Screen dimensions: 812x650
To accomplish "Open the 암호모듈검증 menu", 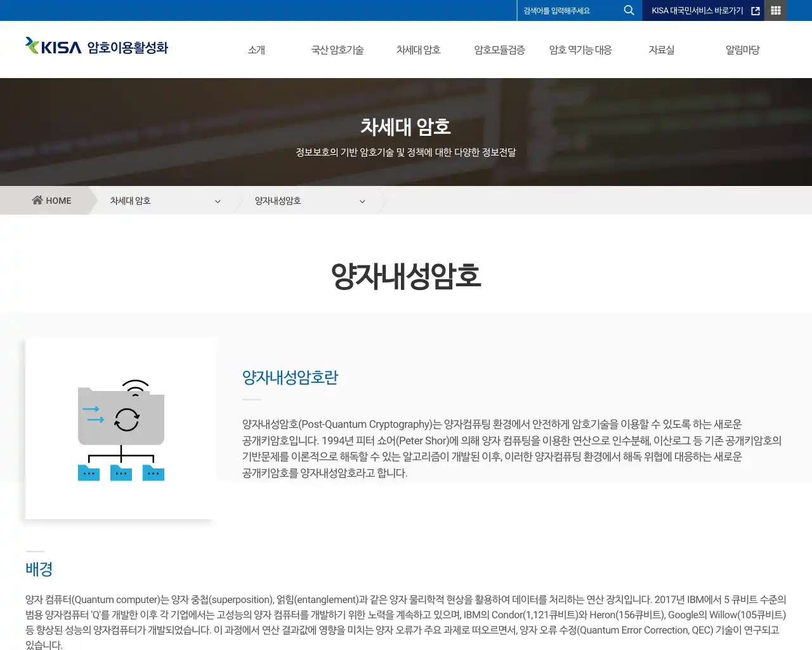I will 500,50.
